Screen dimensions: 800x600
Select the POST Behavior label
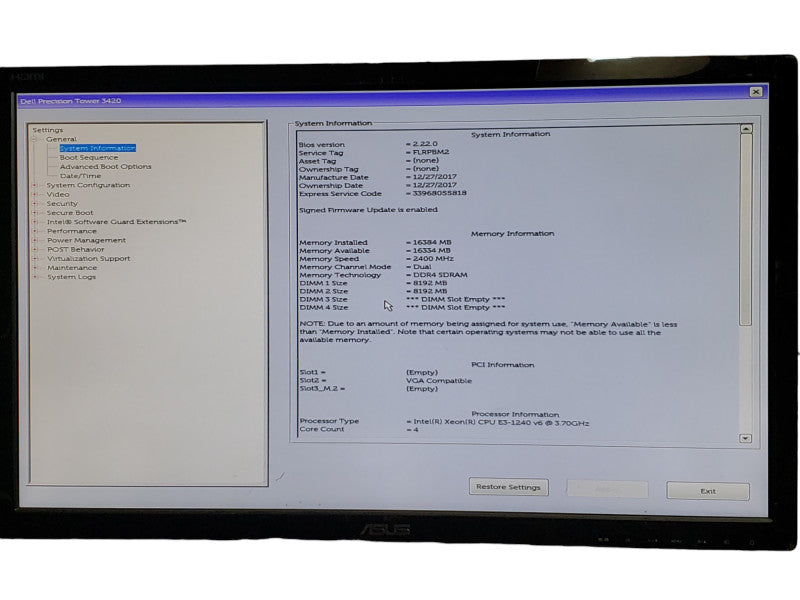tap(76, 249)
